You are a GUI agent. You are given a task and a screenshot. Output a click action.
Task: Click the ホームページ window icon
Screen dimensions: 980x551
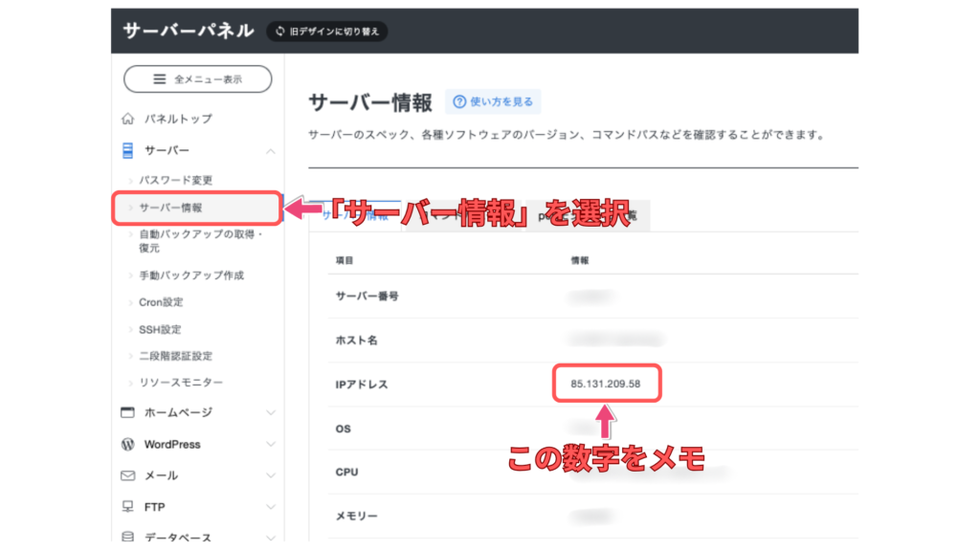[x=127, y=413]
